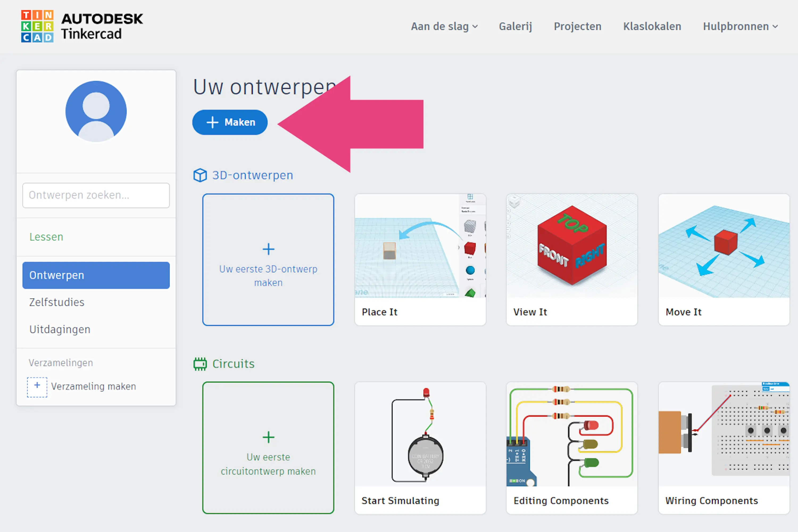This screenshot has height=532, width=798.
Task: Click the user profile avatar
Action: (x=96, y=111)
